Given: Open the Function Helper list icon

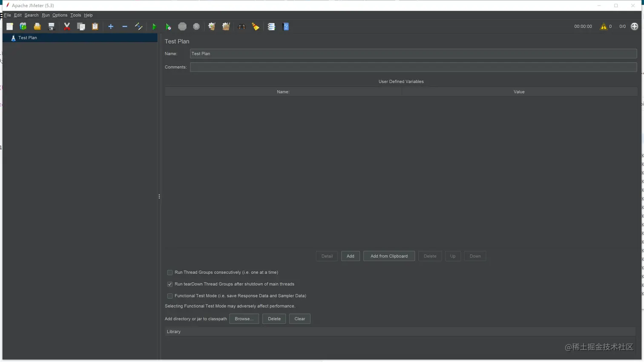Looking at the screenshot, I should (271, 26).
